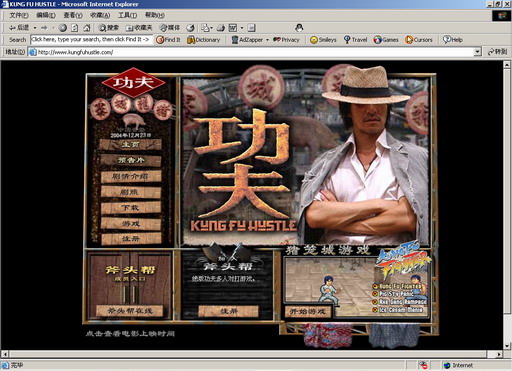Open the Dictionary toolbar button

(204, 40)
